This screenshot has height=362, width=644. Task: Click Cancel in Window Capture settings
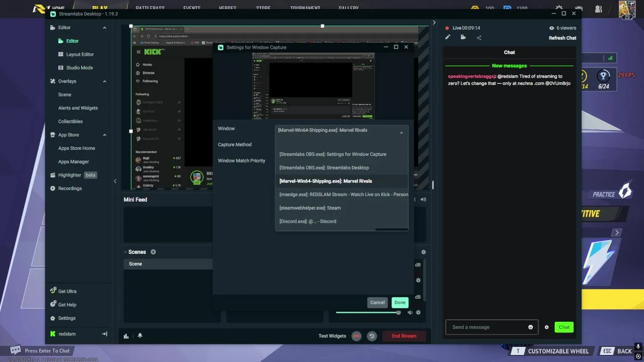pos(377,303)
